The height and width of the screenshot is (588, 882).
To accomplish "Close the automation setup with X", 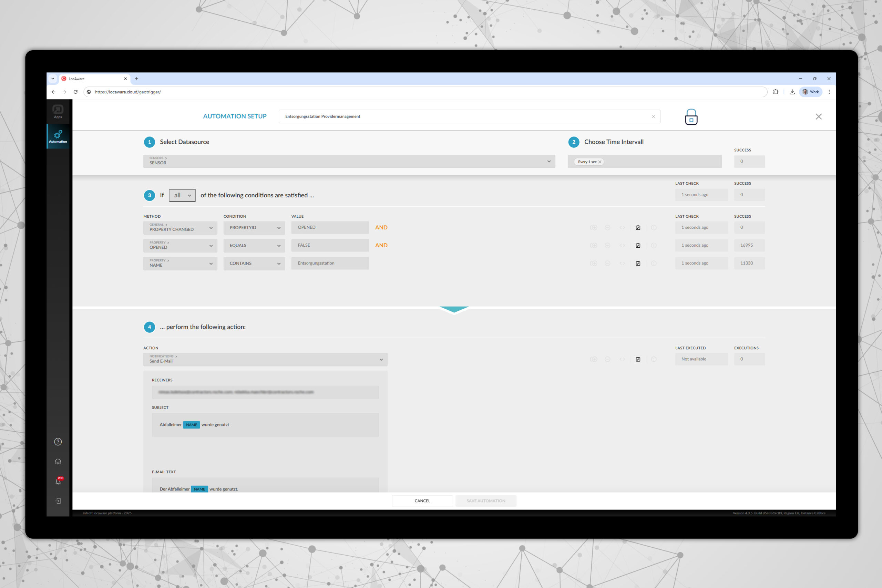I will click(x=818, y=117).
